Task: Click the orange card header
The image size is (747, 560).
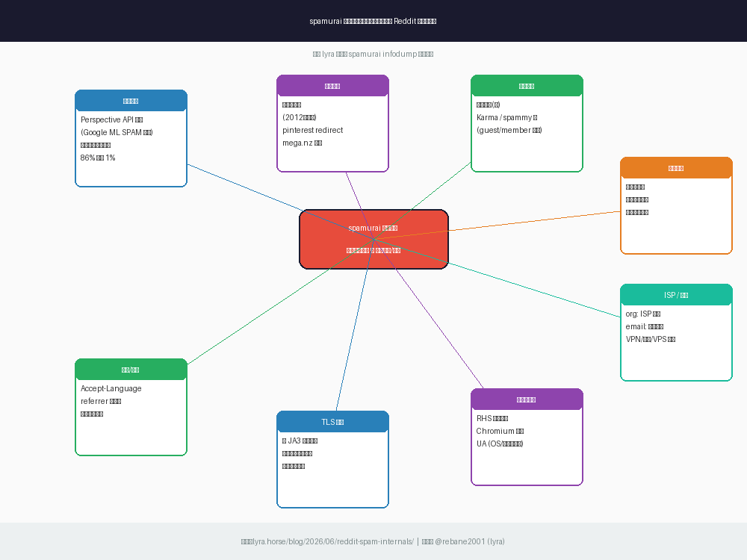Action: 676,167
